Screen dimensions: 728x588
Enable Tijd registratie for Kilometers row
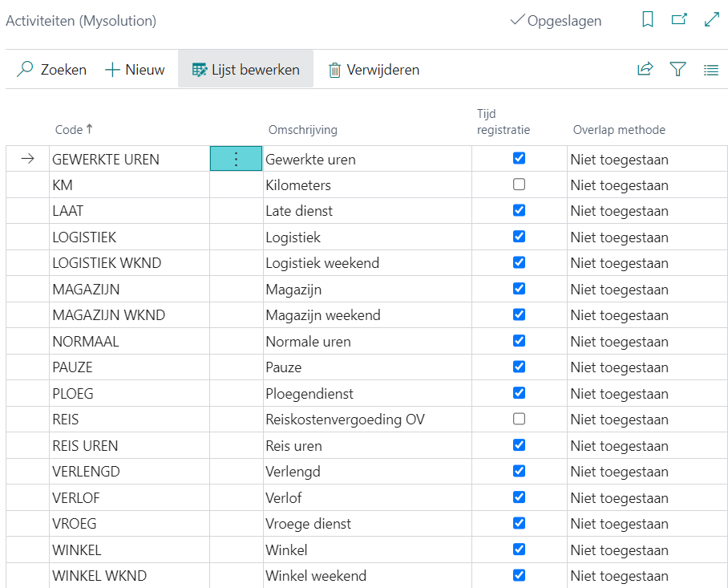tap(519, 185)
